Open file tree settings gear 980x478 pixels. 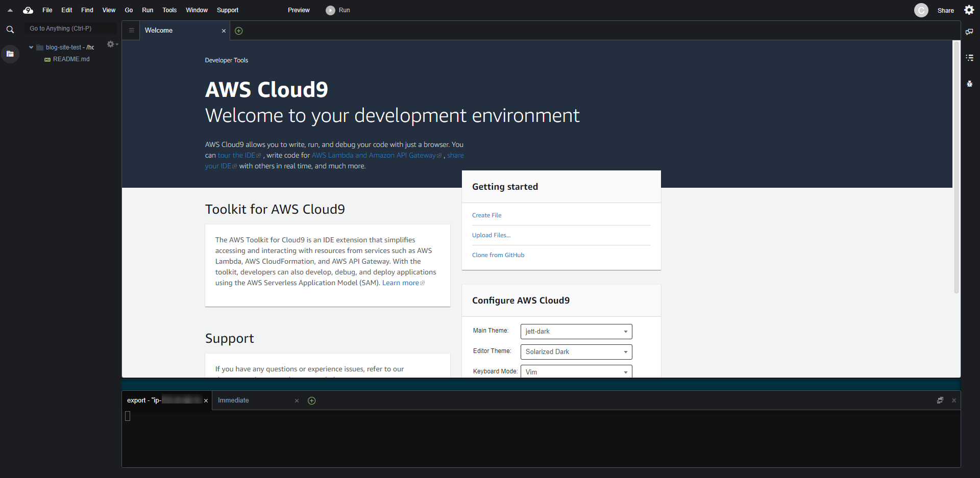pos(111,44)
